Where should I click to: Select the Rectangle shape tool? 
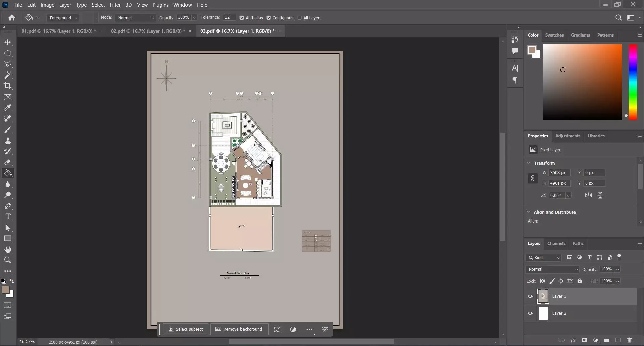click(8, 239)
